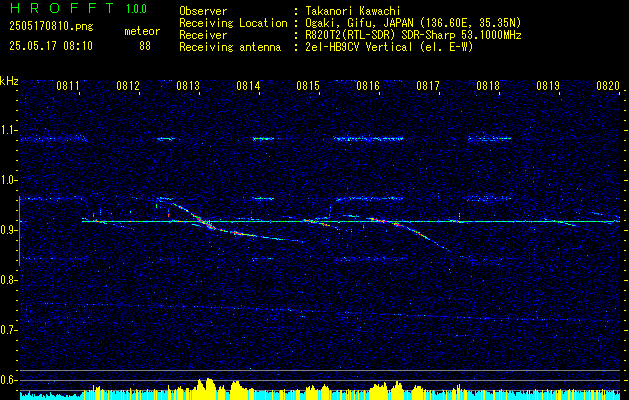Click the 0818 time marker
Viewport: 629px width, 400px height.
[488, 85]
